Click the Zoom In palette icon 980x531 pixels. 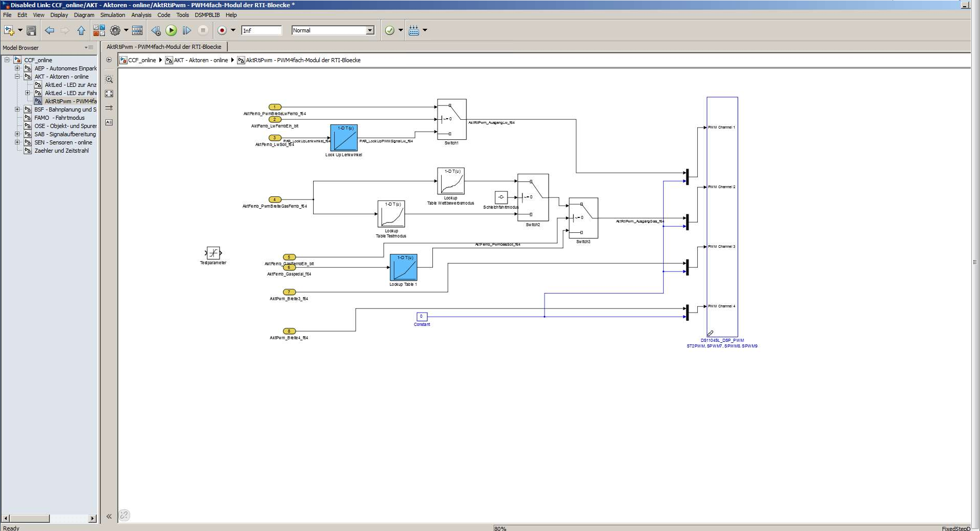109,80
